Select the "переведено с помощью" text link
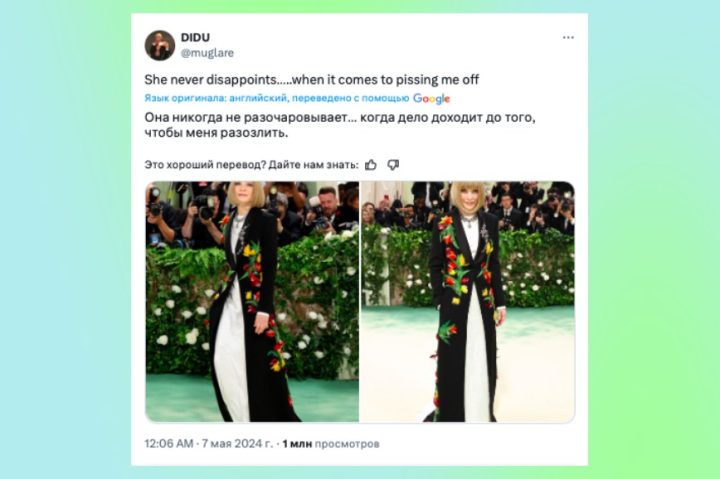720x479 pixels. click(350, 98)
